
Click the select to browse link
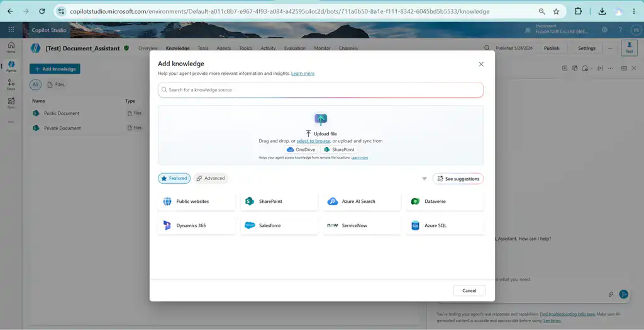(313, 140)
